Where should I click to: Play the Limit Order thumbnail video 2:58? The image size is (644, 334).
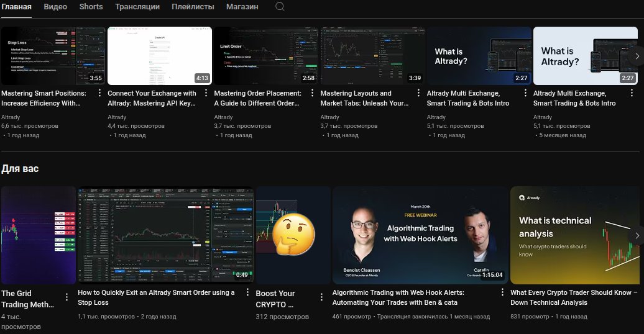[x=266, y=56]
